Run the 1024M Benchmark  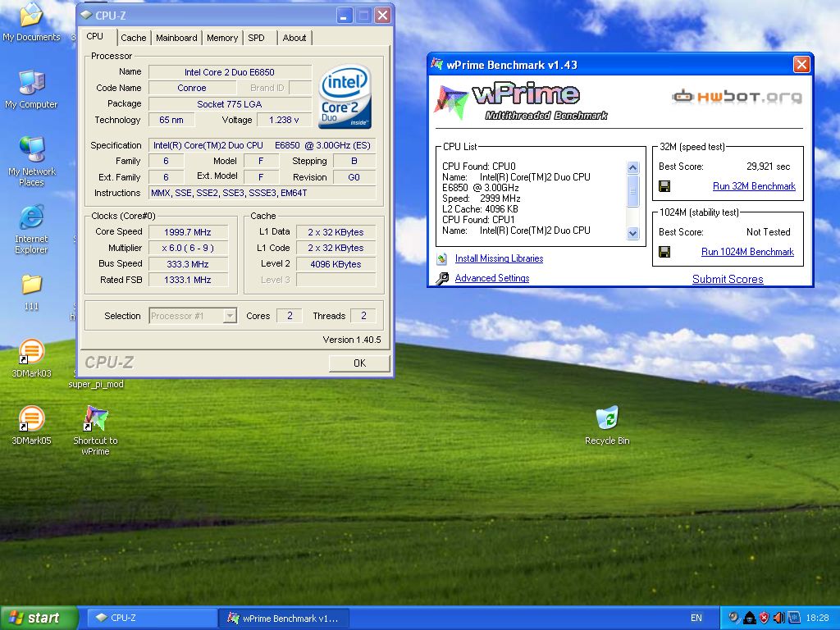(x=747, y=252)
